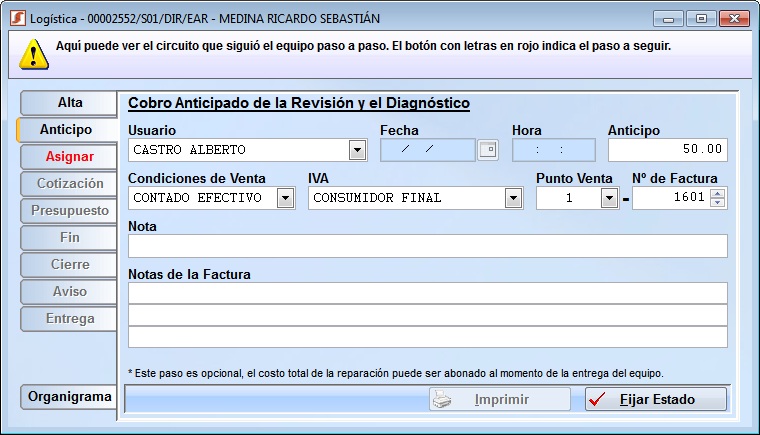Open the calendar picker next to Fecha

pyautogui.click(x=487, y=150)
